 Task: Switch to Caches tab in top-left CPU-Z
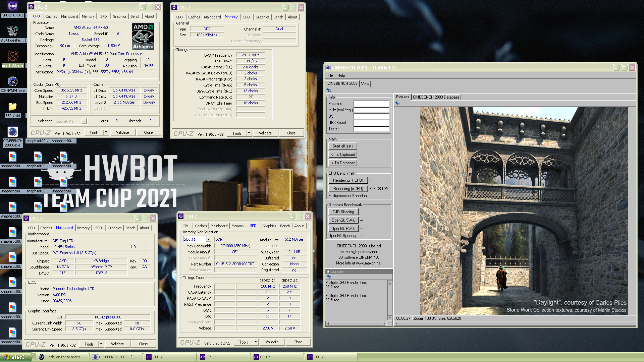[51, 16]
